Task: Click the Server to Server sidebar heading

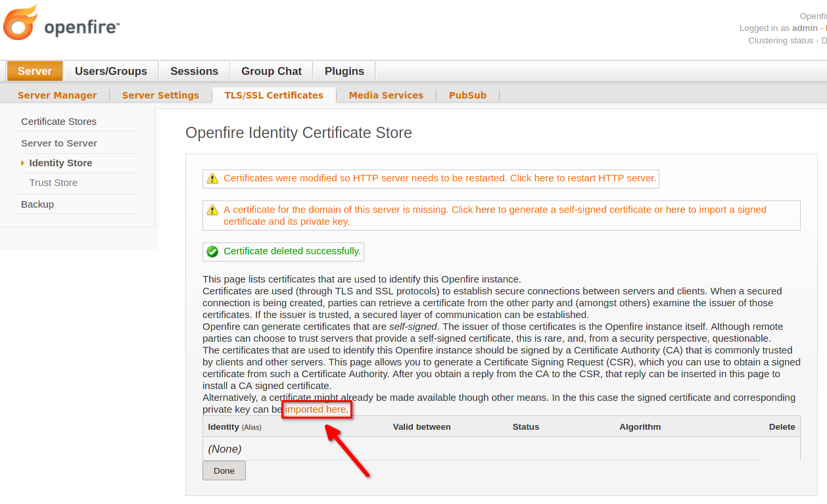Action: [59, 143]
